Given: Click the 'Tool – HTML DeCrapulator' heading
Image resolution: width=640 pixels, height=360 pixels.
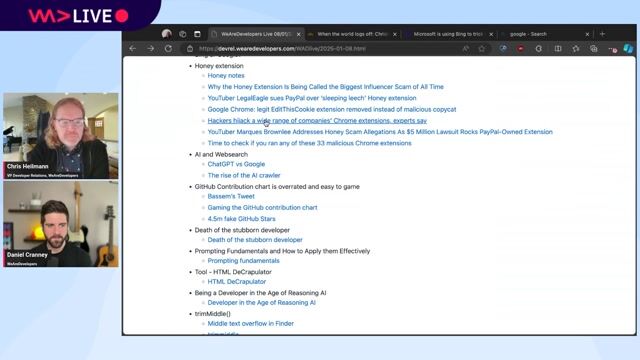Looking at the screenshot, I should point(233,272).
